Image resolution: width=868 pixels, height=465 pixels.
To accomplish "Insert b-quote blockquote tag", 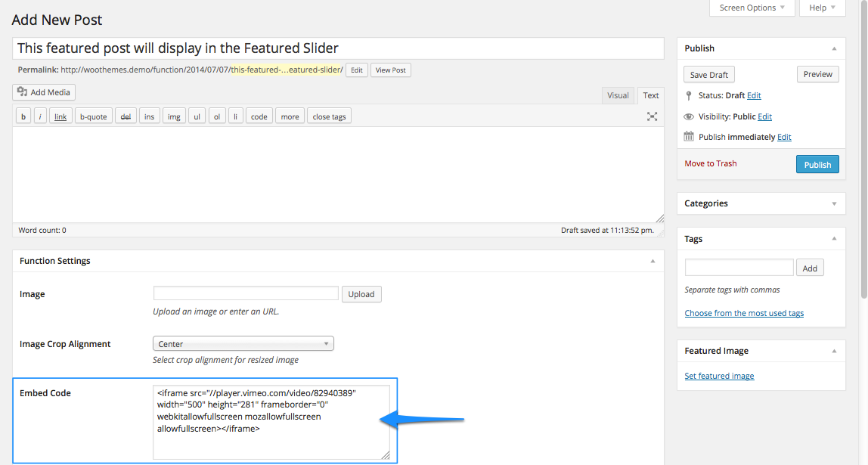I will tap(94, 116).
